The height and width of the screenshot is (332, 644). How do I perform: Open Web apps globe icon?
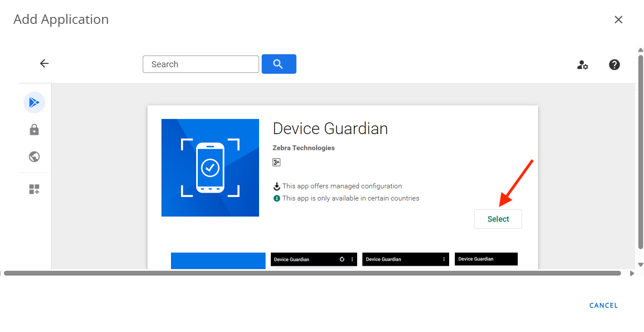pyautogui.click(x=34, y=157)
